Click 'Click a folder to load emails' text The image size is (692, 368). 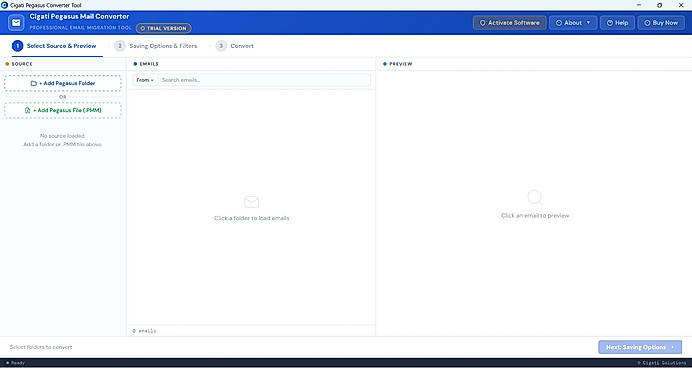(x=252, y=218)
